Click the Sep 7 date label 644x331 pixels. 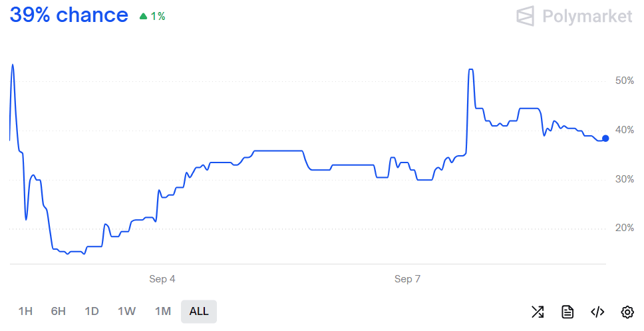coord(407,279)
